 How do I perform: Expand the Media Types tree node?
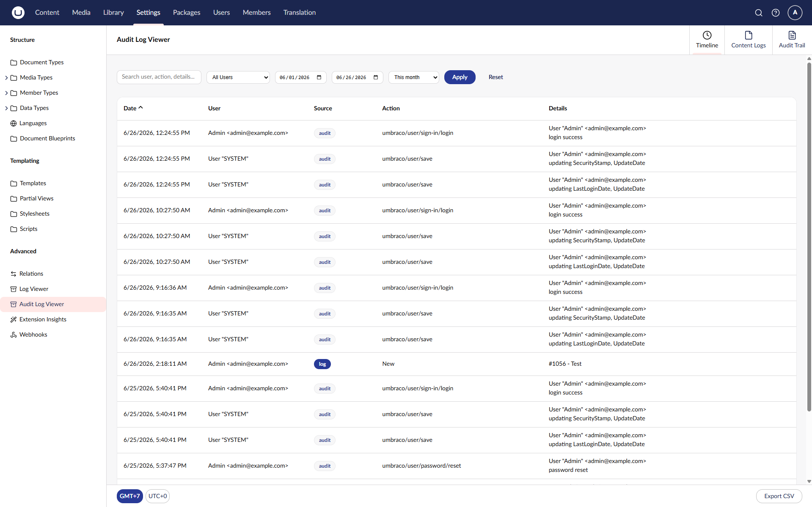pos(6,78)
